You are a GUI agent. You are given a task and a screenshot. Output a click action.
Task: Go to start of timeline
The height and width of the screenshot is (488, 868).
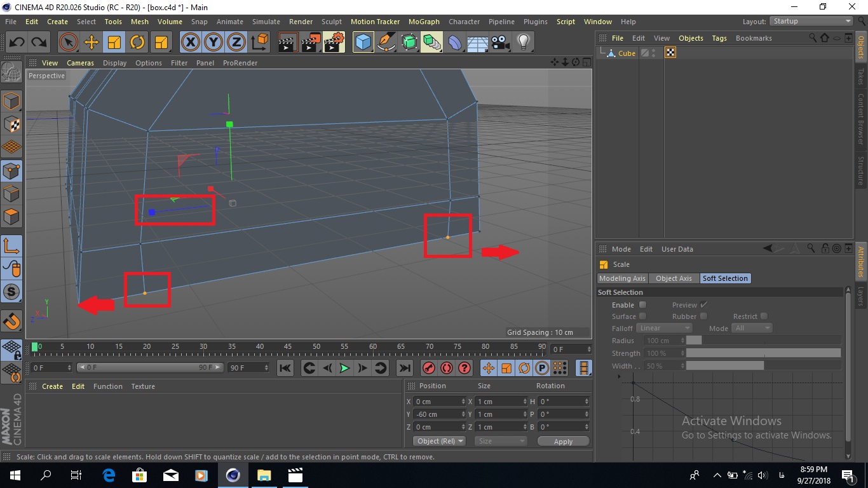[285, 368]
